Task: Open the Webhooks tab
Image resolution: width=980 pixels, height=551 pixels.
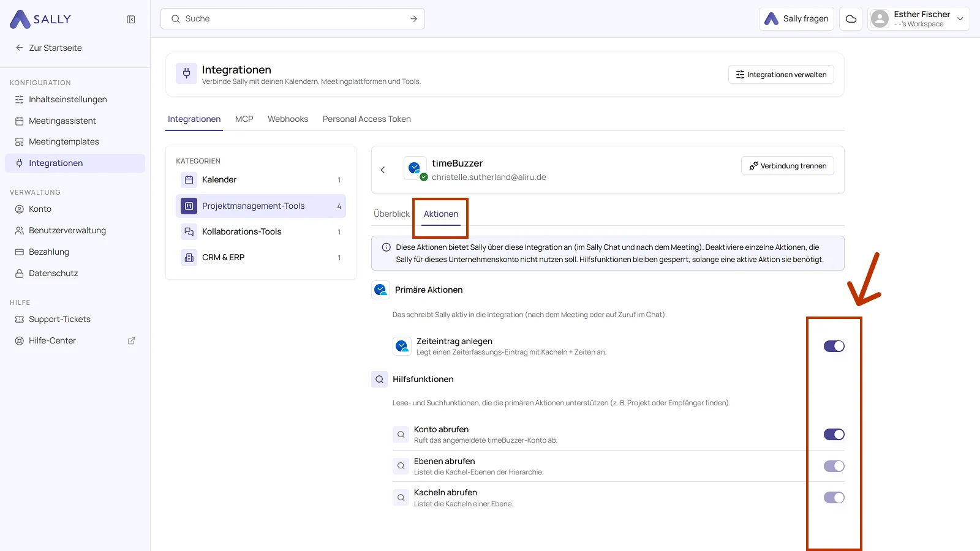Action: coord(288,119)
